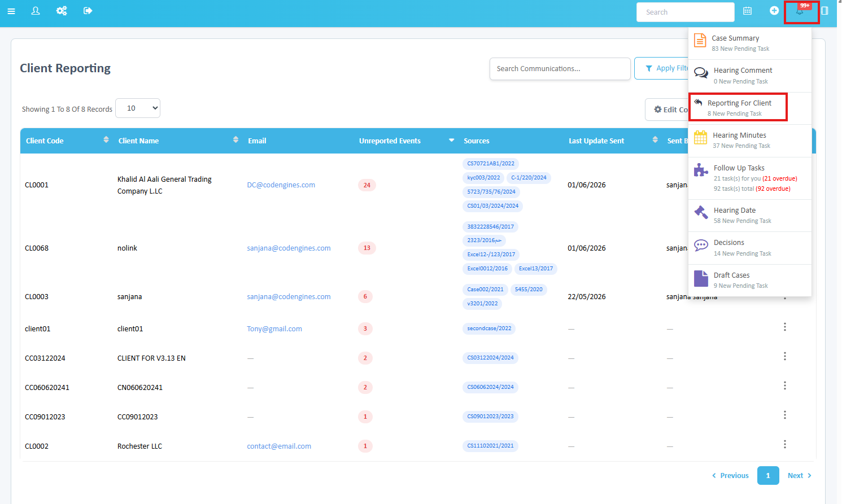Open the records per page dropdown
Viewport: 842px width, 504px height.
[138, 108]
